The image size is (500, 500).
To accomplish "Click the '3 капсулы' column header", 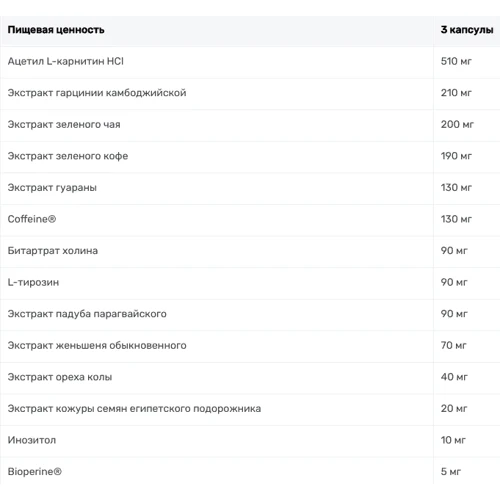I will point(467,30).
